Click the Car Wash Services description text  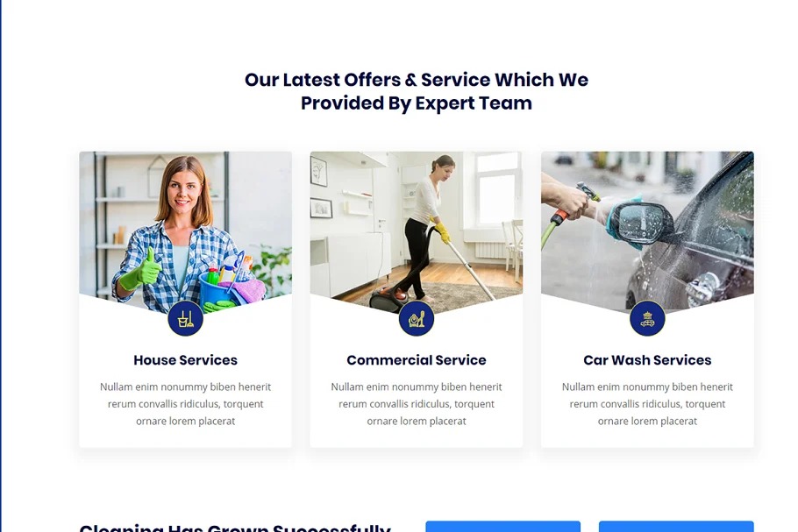coord(647,404)
